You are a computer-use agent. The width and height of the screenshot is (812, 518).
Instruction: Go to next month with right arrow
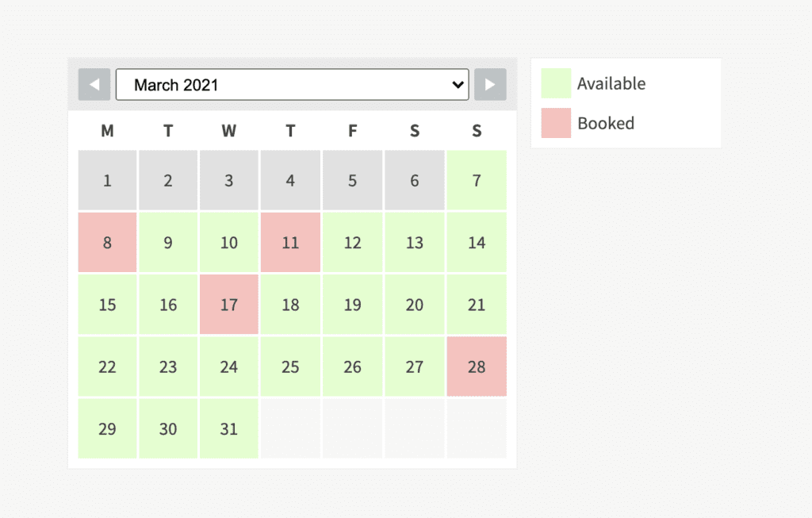(x=490, y=84)
